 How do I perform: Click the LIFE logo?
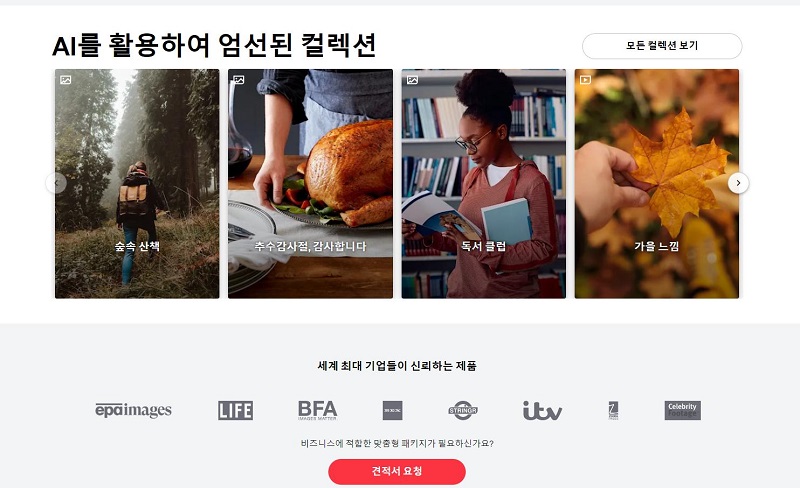point(235,410)
